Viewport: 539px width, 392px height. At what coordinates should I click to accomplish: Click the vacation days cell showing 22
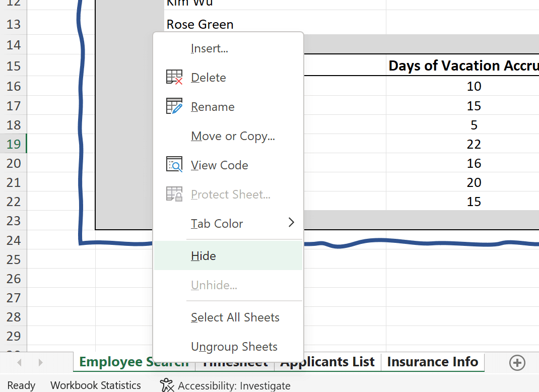tap(474, 144)
